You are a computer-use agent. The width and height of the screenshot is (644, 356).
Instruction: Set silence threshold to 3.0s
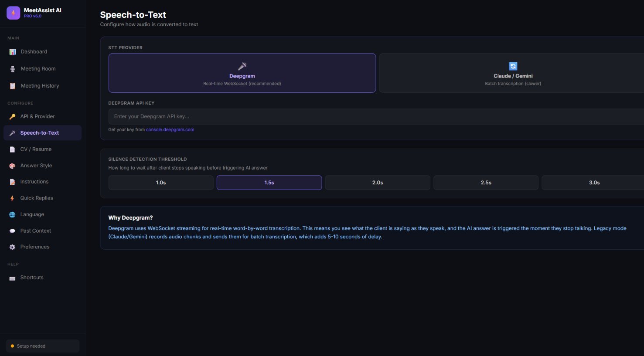(593, 183)
